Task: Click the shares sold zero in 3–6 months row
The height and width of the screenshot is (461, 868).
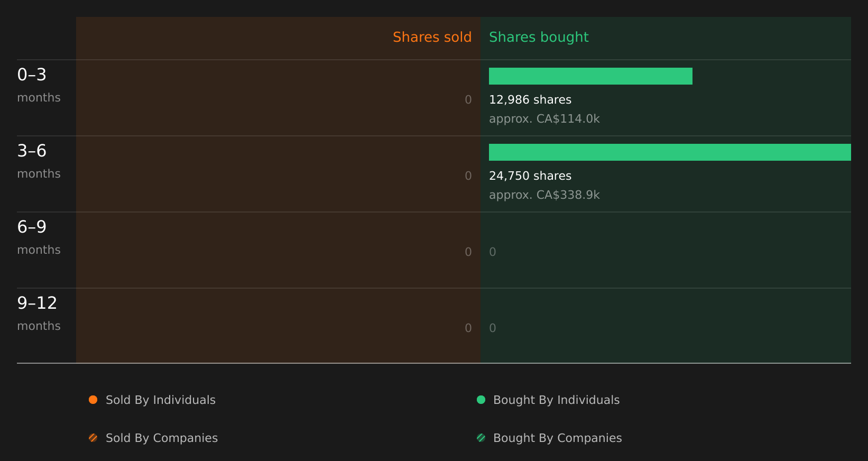Action: coord(468,176)
